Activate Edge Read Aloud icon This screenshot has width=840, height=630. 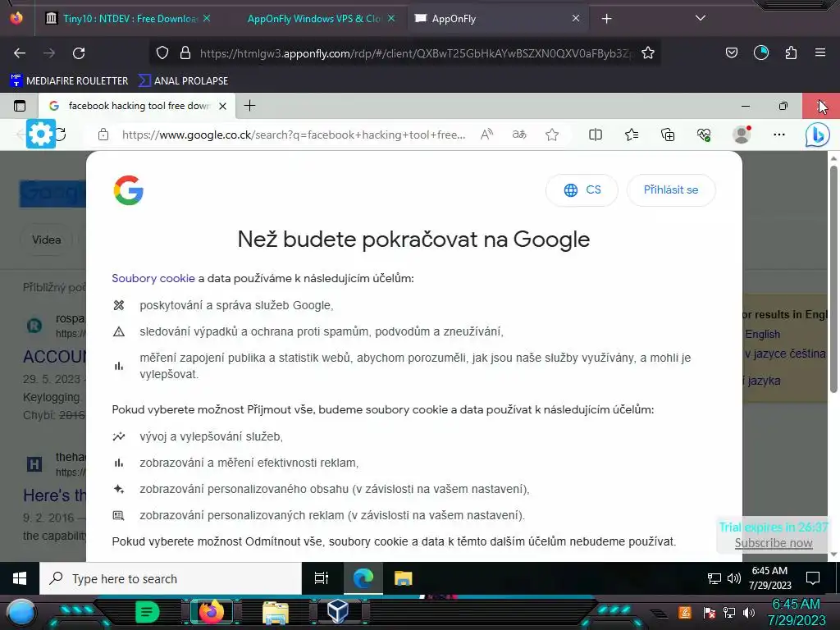486,135
